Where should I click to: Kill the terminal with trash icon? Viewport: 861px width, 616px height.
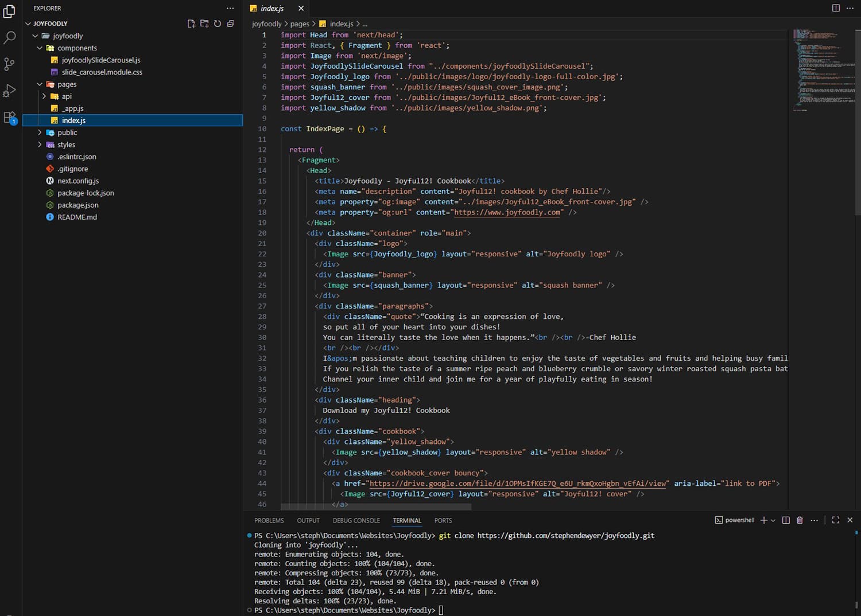click(x=800, y=520)
